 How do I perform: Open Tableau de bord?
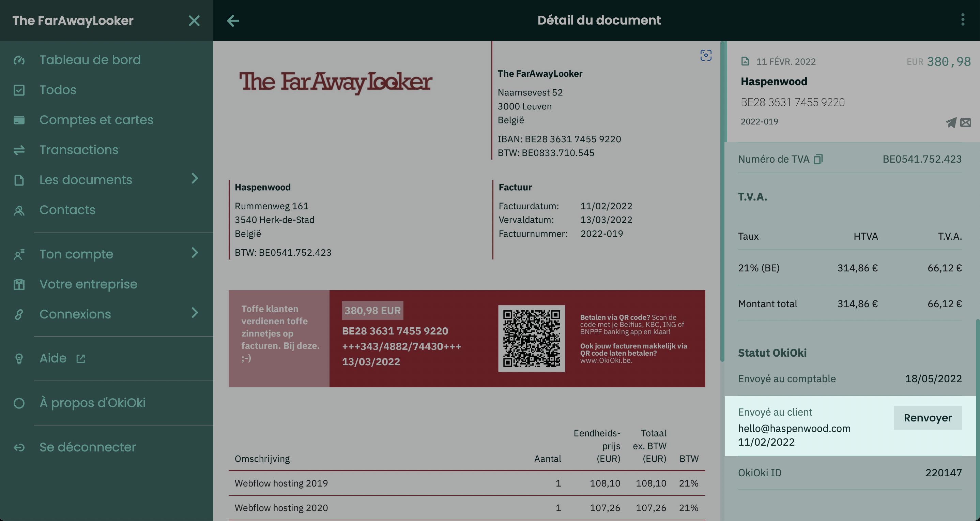point(90,60)
